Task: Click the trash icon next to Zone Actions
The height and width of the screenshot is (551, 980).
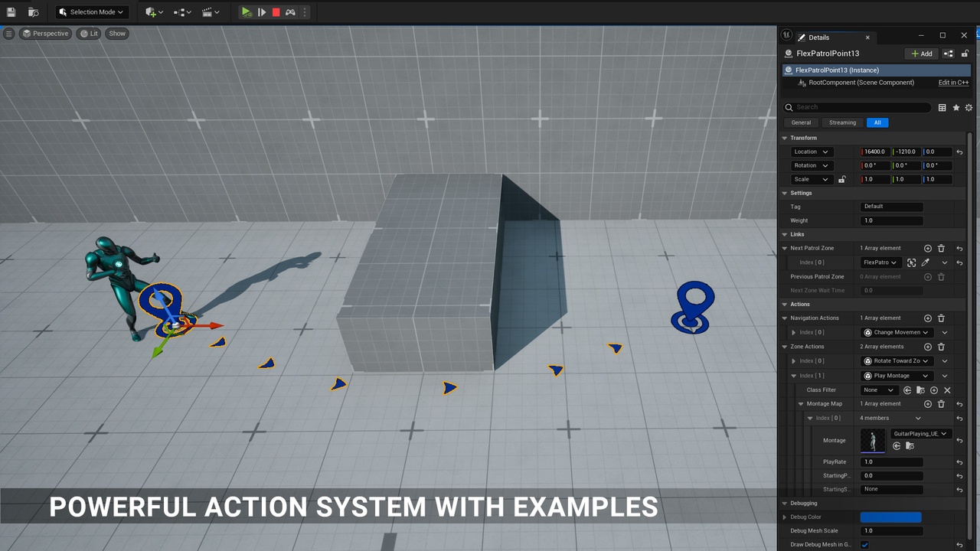Action: click(941, 347)
